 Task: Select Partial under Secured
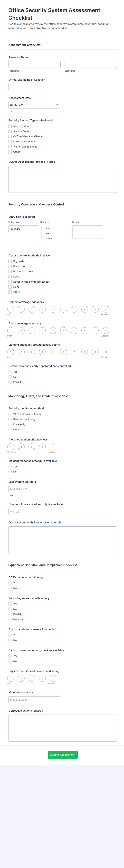pyautogui.click(x=42, y=239)
